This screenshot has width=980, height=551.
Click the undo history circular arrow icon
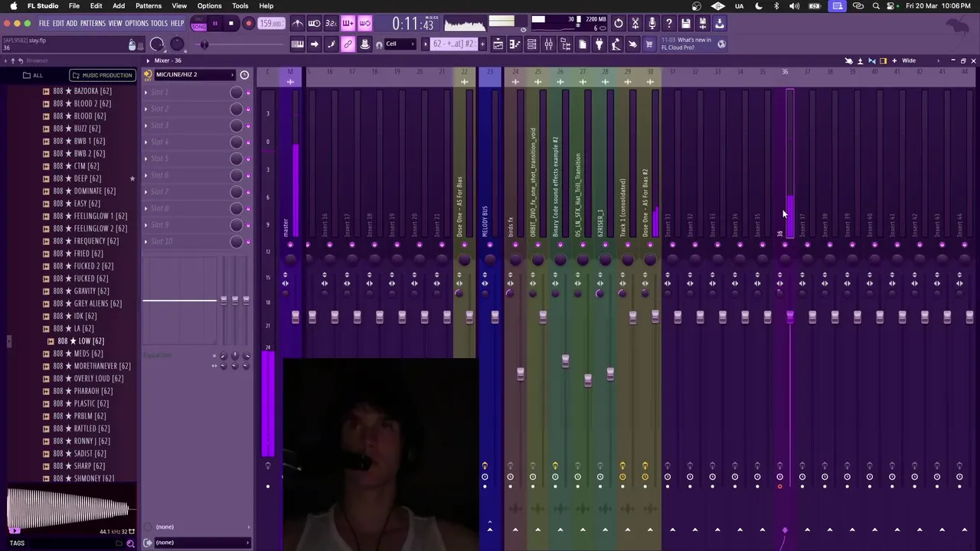click(x=619, y=24)
